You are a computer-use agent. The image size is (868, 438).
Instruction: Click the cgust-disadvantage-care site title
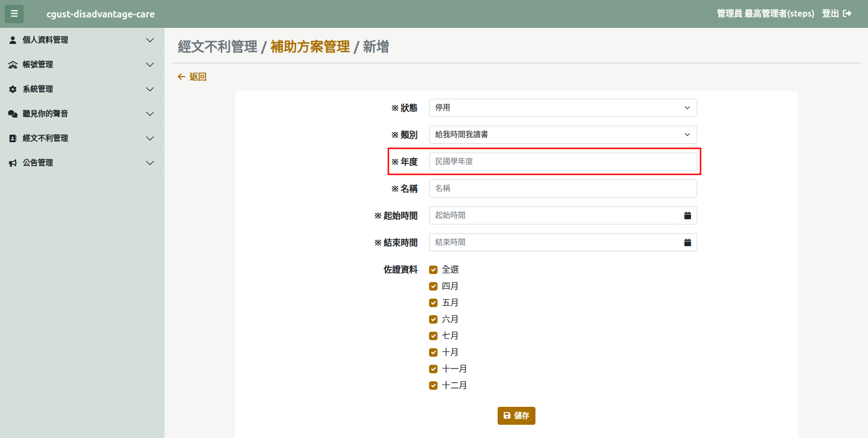coord(101,14)
